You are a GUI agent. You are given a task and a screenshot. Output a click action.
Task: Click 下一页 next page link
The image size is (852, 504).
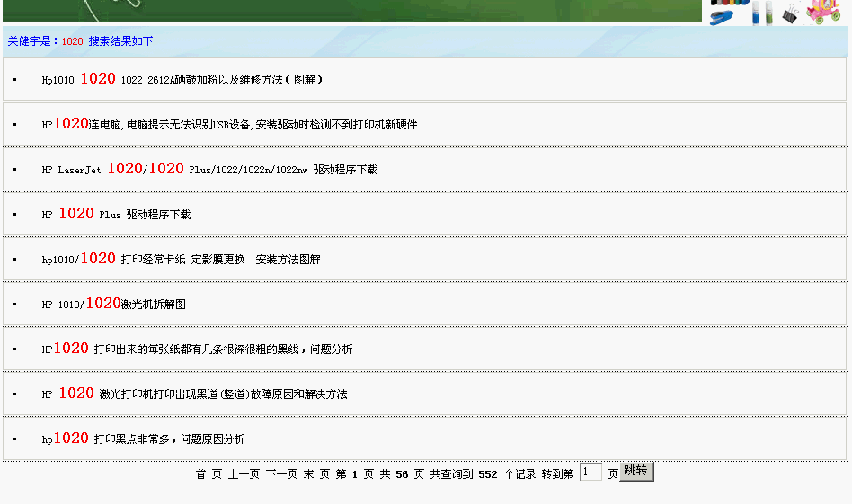tap(281, 474)
